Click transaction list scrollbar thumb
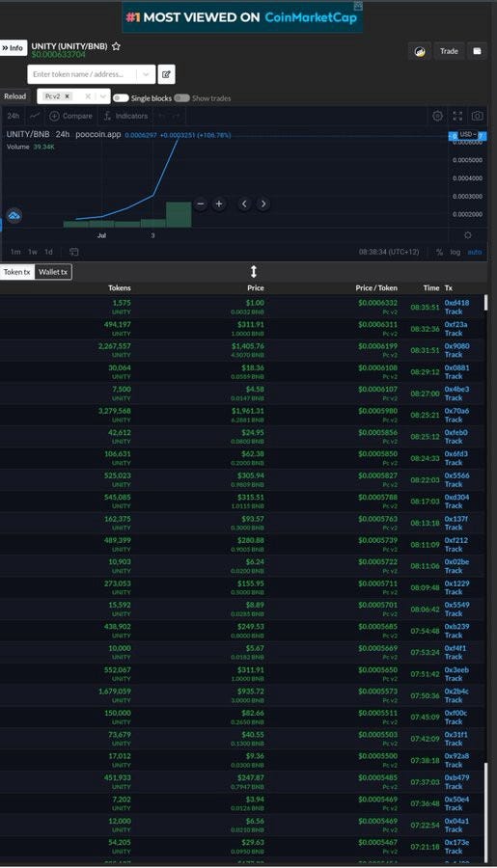This screenshot has width=497, height=868. point(486,302)
